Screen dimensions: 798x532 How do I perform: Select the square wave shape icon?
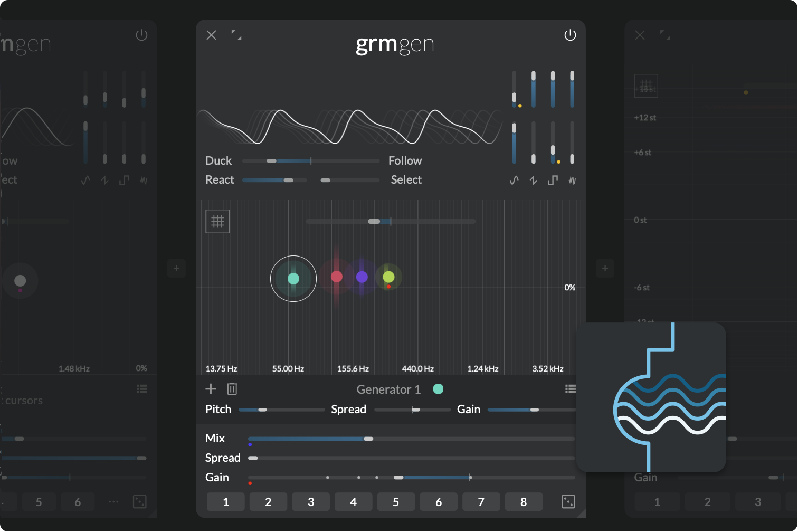pyautogui.click(x=553, y=180)
